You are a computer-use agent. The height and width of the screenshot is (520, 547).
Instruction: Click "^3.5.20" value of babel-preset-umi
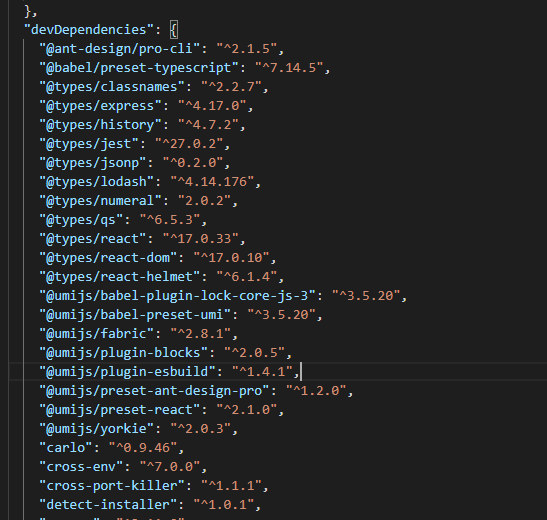(x=281, y=315)
